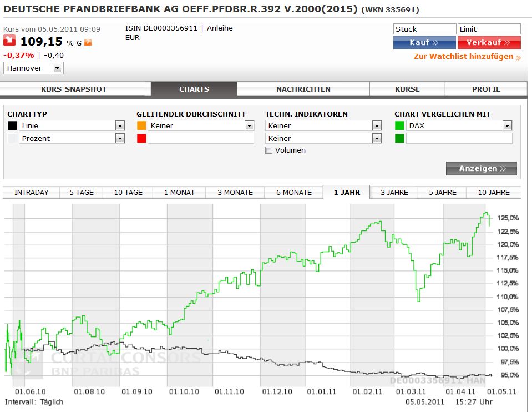Viewport: 532px width, 412px height.
Task: Click the orange moving average color swatch
Action: (x=141, y=126)
